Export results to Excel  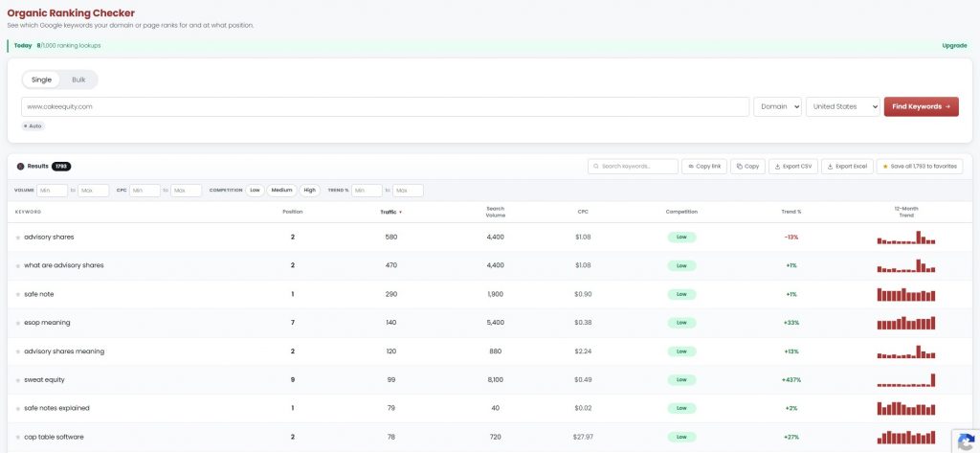click(x=847, y=167)
